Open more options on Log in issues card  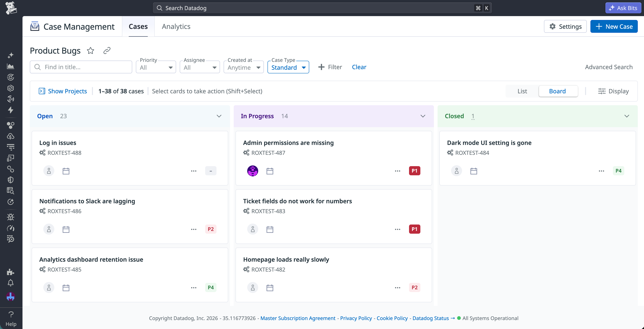[x=194, y=171]
